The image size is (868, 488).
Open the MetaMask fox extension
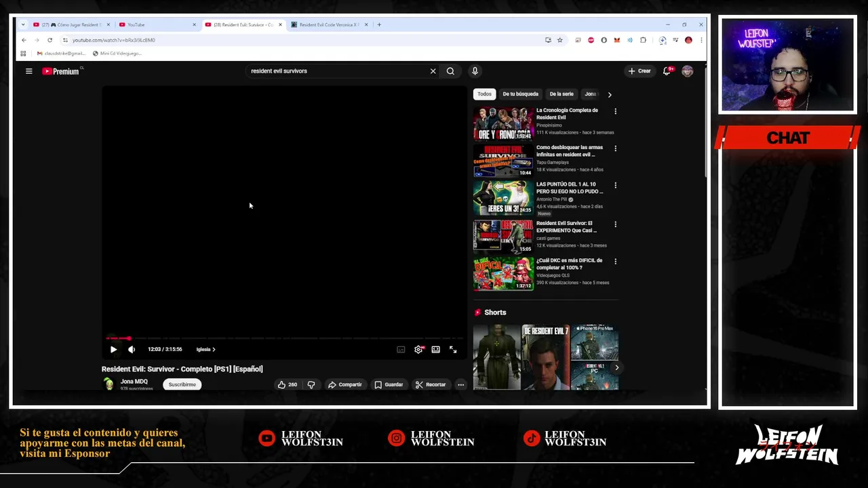pos(616,40)
